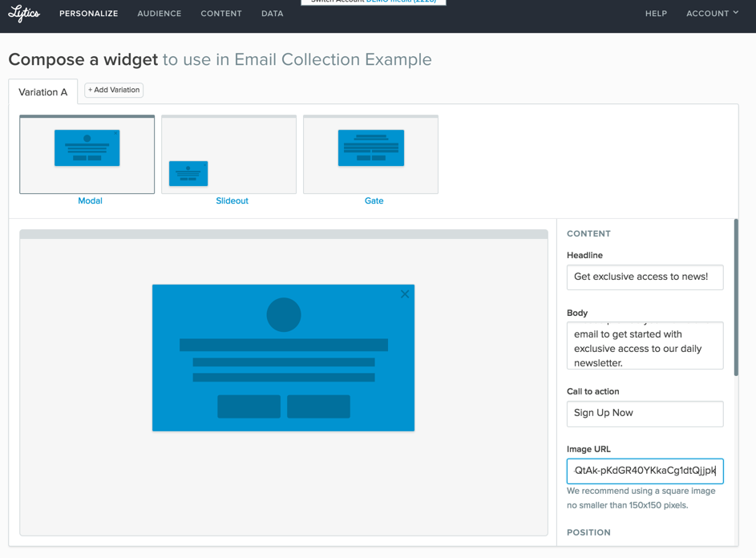Click the settings panel scrollbar
756x558 pixels.
pos(736,297)
